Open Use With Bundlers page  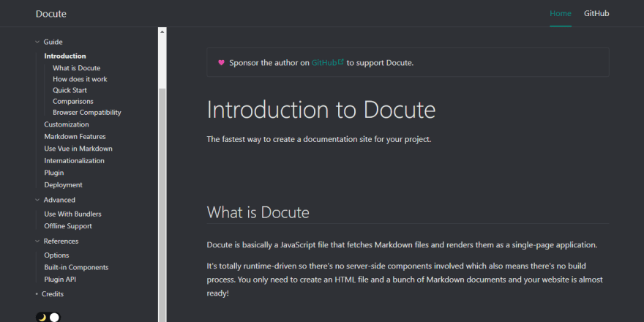click(72, 214)
